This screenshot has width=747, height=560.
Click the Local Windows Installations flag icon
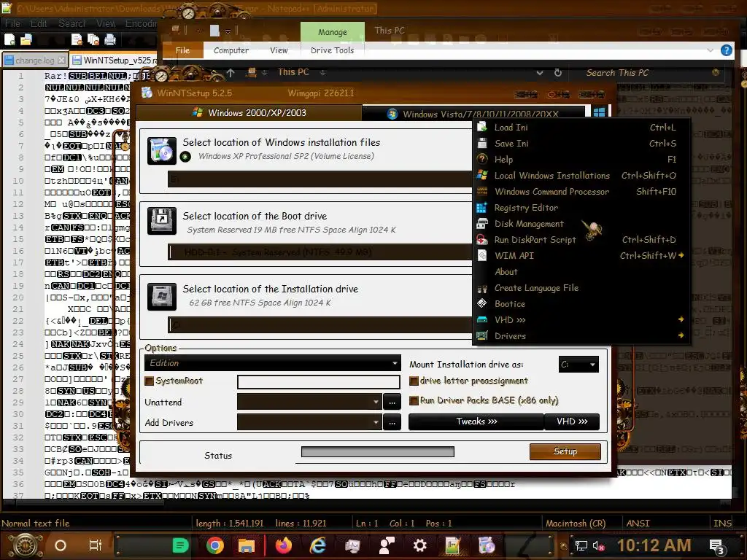click(482, 175)
